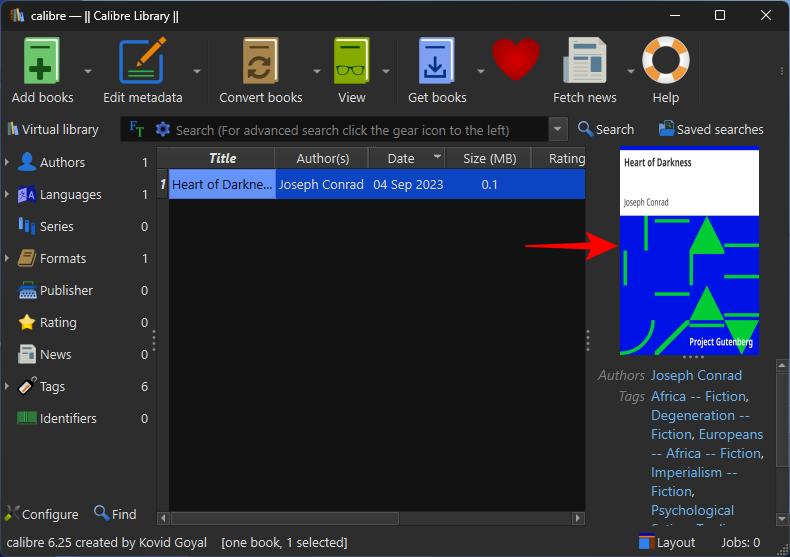Click the Search button
Screen dimensions: 790x557
(x=606, y=129)
